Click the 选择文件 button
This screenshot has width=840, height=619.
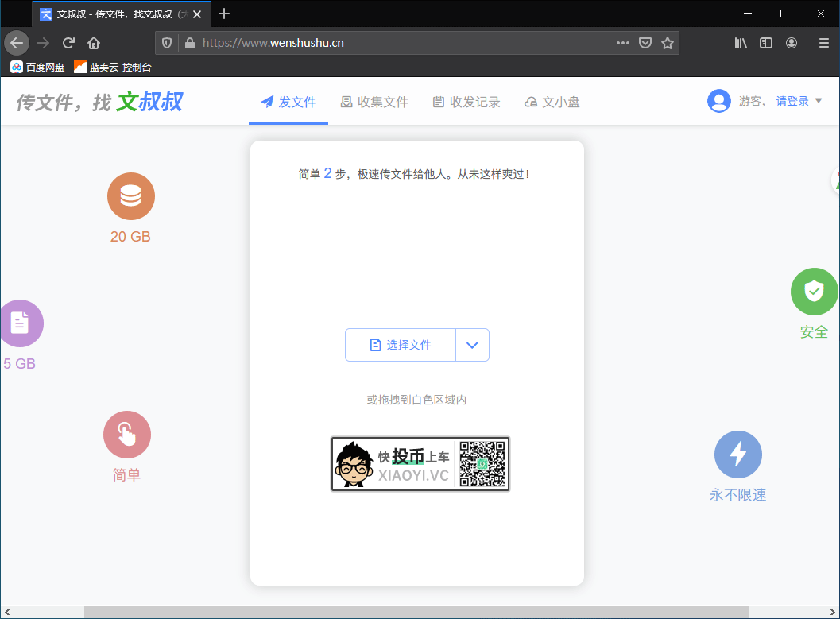(x=401, y=345)
